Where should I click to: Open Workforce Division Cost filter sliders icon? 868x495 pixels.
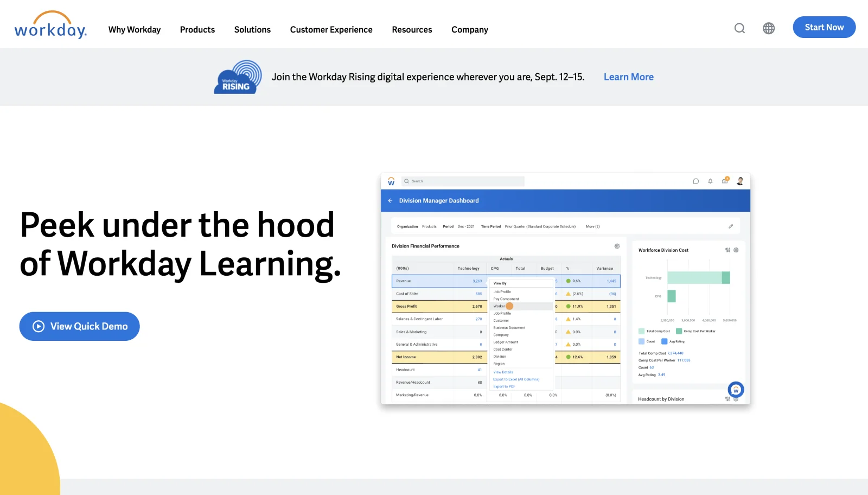point(727,250)
